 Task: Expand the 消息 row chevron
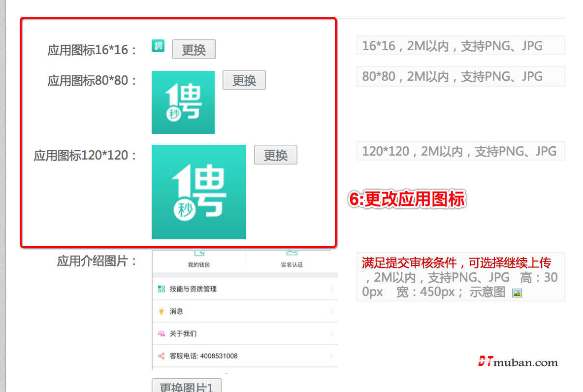[331, 311]
